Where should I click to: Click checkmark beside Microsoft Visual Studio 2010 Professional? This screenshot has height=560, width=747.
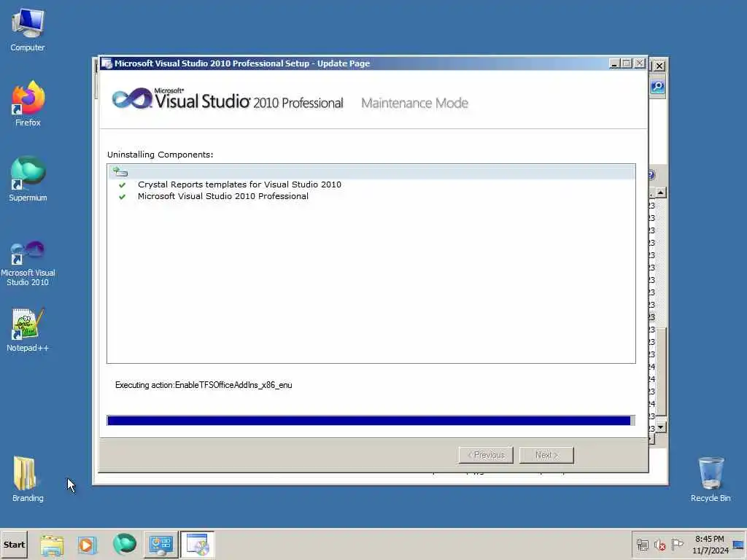click(x=123, y=197)
